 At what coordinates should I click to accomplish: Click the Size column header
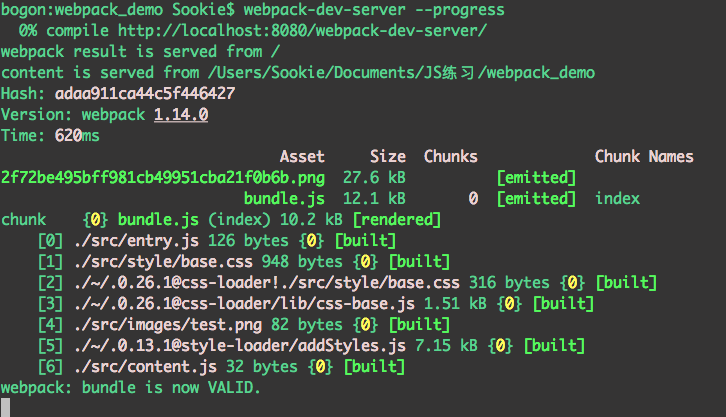pyautogui.click(x=387, y=156)
